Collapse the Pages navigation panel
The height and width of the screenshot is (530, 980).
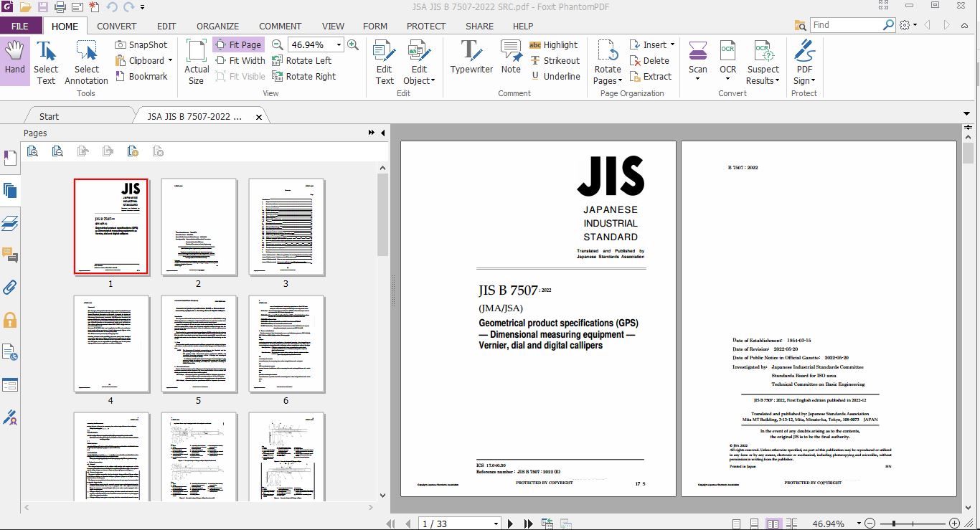click(382, 133)
